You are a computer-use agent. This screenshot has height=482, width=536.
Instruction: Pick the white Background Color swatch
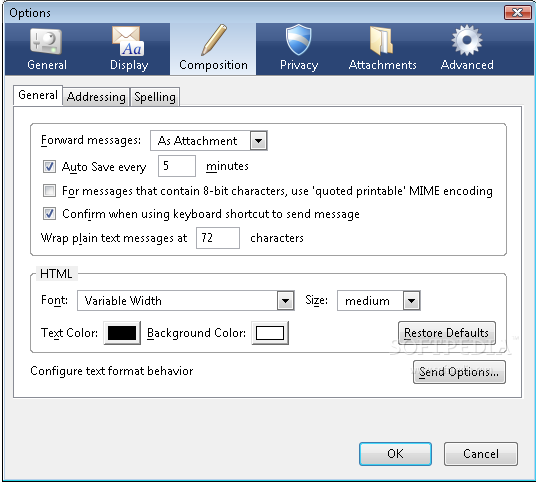pos(270,333)
